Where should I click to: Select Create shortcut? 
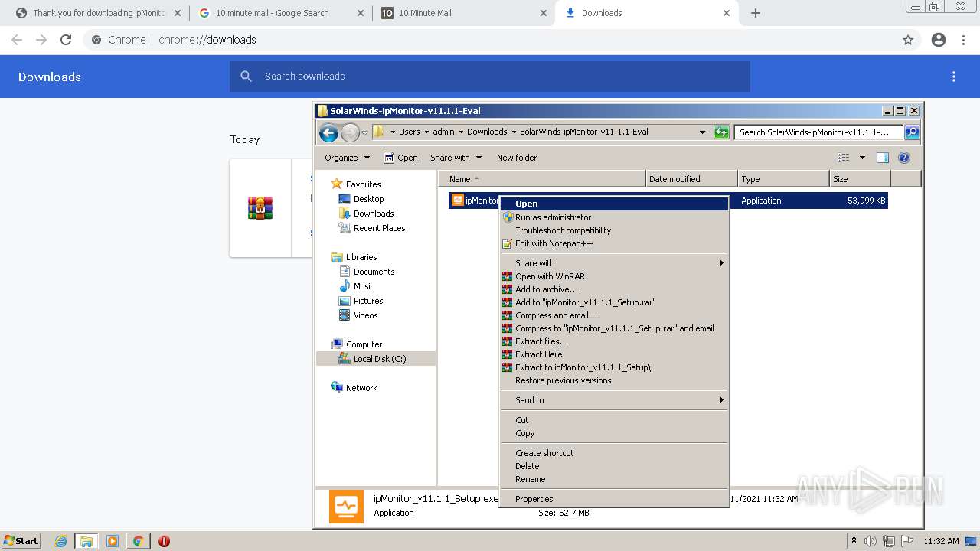614,453
